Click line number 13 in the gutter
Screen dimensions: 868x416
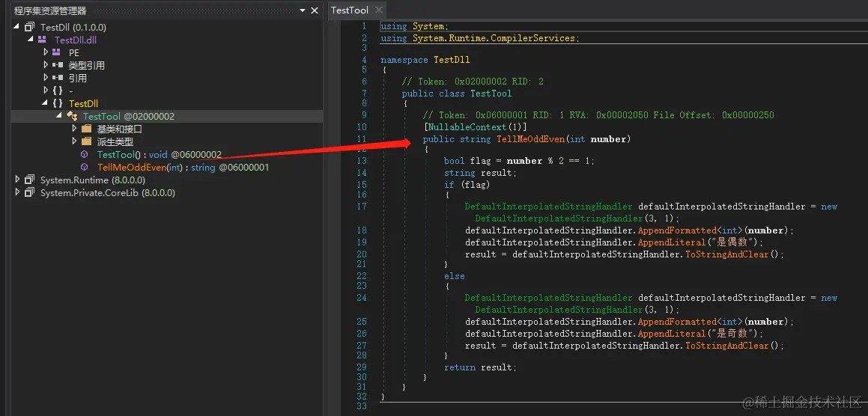click(x=362, y=160)
